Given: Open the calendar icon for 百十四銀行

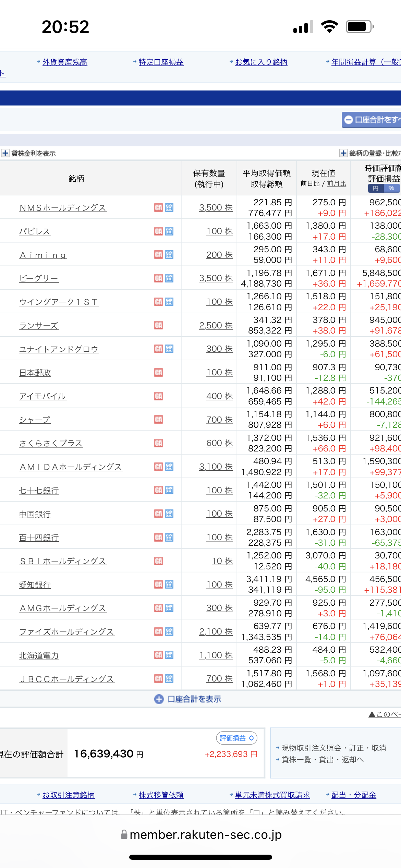Looking at the screenshot, I should [169, 537].
